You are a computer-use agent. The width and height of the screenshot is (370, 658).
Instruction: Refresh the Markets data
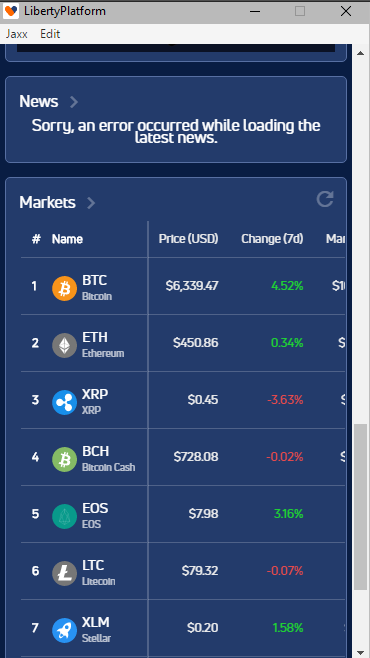click(325, 199)
